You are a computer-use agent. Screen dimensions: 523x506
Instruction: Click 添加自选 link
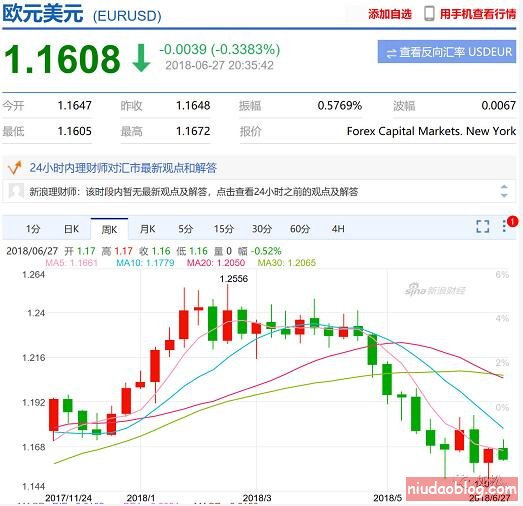[390, 14]
